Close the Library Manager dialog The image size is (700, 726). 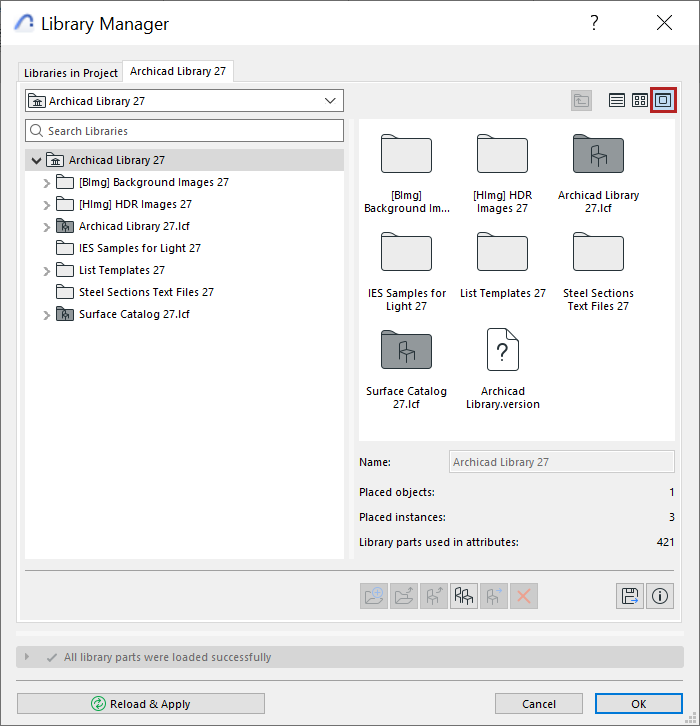point(664,22)
